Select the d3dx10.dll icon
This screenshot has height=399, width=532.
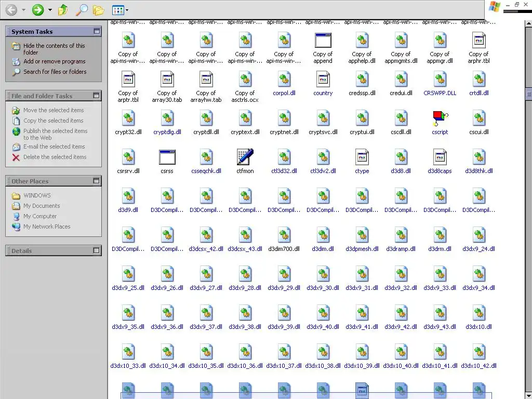478,313
